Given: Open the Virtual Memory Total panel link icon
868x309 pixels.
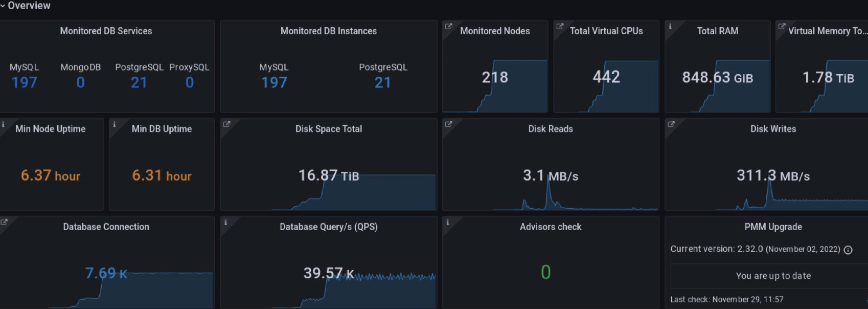Looking at the screenshot, I should pos(782,27).
